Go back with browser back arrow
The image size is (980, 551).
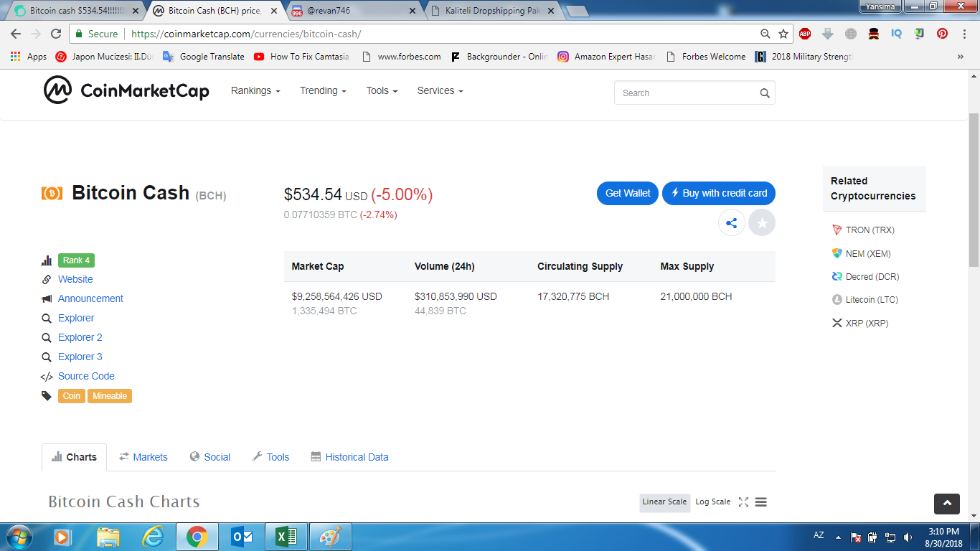click(x=16, y=34)
